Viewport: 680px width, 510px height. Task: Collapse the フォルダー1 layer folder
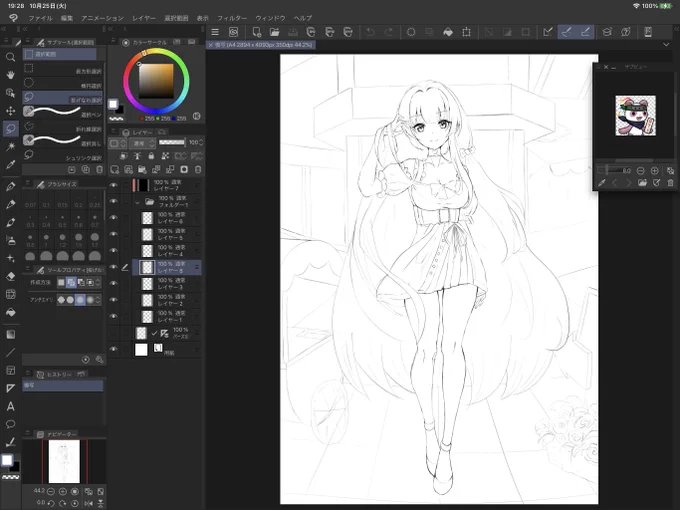click(137, 202)
